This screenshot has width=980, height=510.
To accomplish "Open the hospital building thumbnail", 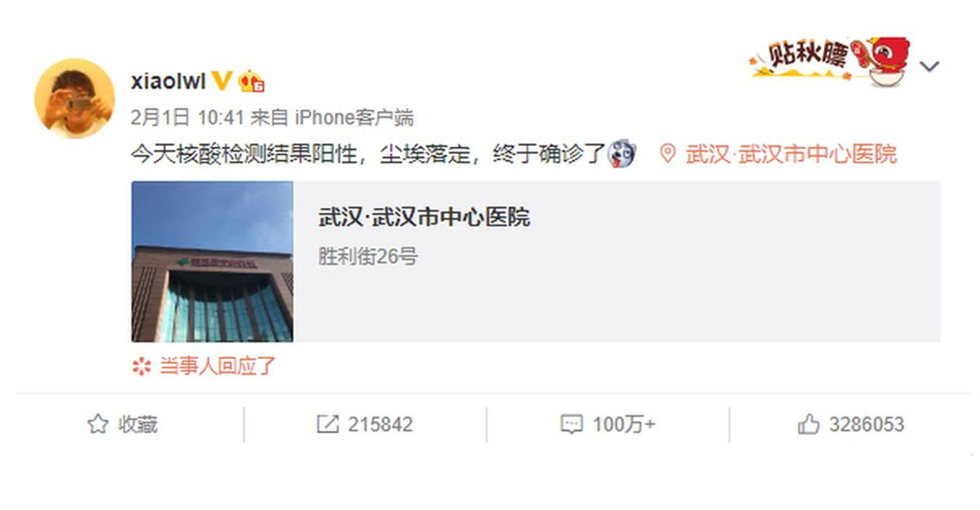I will 212,261.
